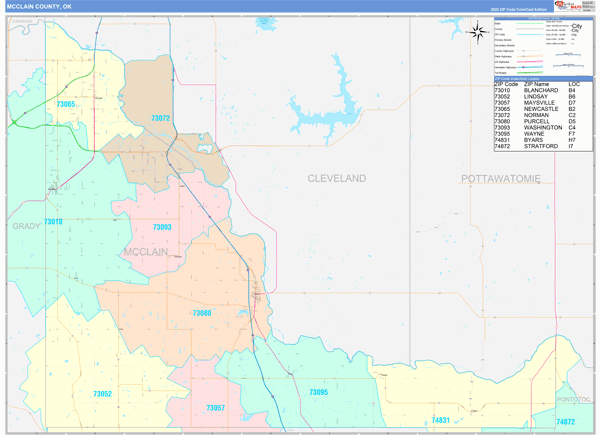This screenshot has height=435, width=600.
Task: Click the compass rose icon
Action: coord(477,31)
